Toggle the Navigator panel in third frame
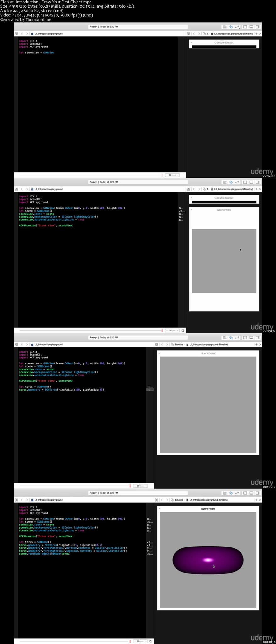276x644 pixels. [x=245, y=338]
